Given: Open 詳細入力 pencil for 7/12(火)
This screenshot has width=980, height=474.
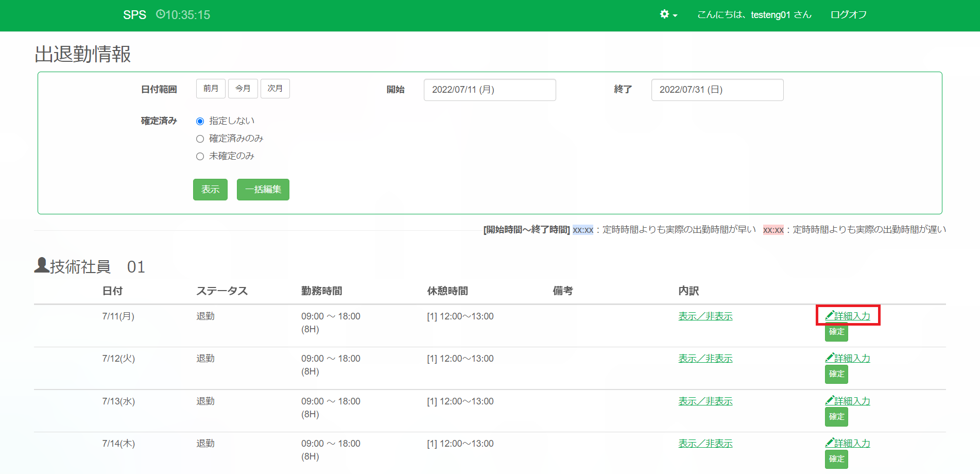Looking at the screenshot, I should tap(848, 358).
